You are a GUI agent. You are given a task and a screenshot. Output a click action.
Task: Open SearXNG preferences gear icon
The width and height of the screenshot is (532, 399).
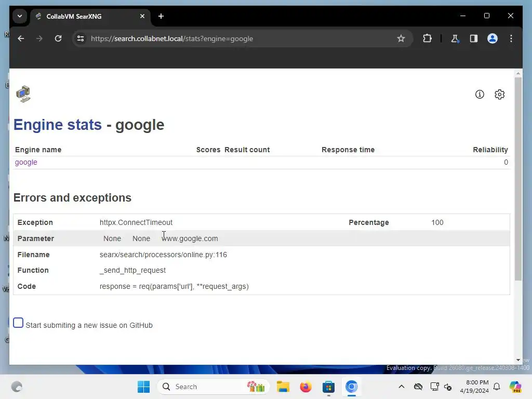(x=499, y=95)
